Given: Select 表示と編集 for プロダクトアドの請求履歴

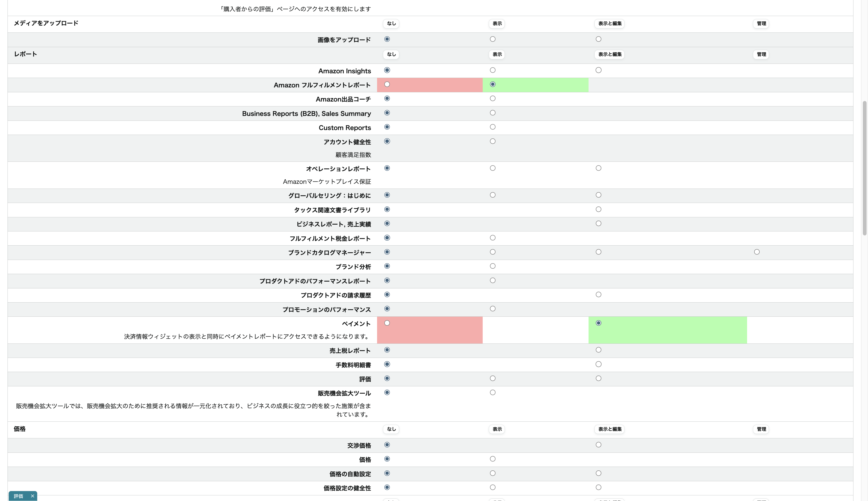Looking at the screenshot, I should click(x=598, y=294).
